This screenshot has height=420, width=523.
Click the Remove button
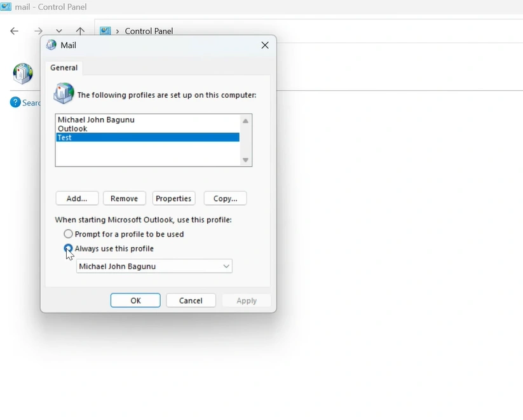(x=124, y=198)
